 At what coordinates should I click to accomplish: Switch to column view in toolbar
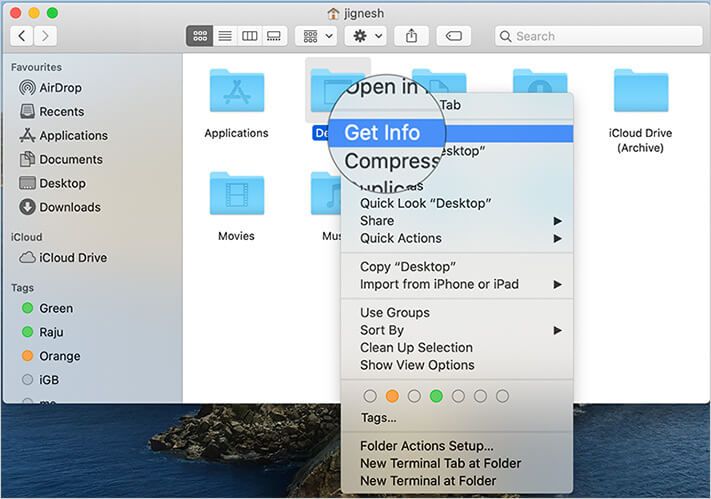point(250,36)
